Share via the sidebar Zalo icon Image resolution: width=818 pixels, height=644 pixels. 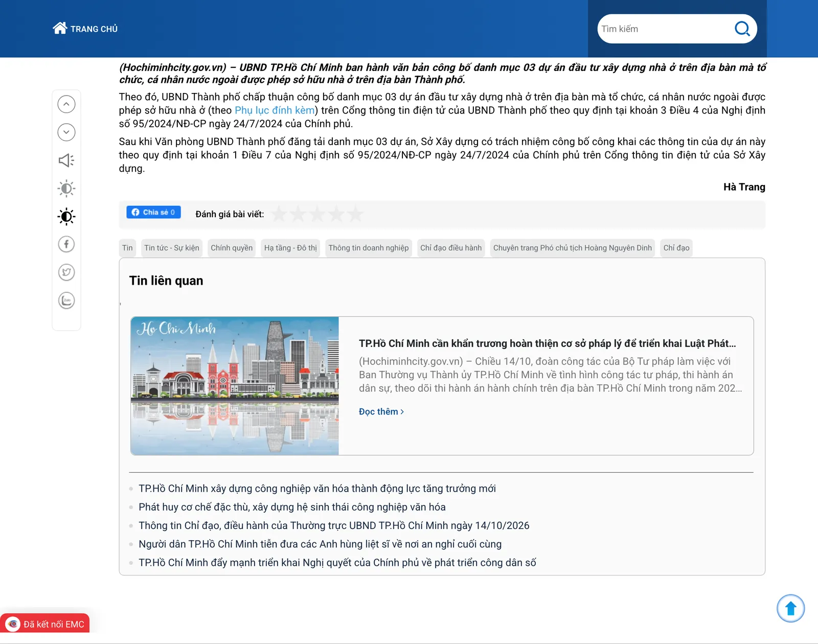click(x=66, y=301)
